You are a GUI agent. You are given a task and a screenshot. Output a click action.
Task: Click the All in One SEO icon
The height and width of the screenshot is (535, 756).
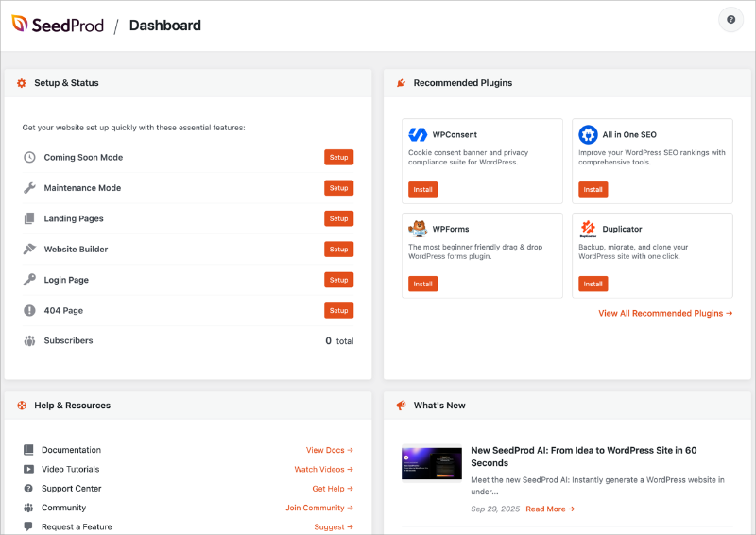coord(588,135)
